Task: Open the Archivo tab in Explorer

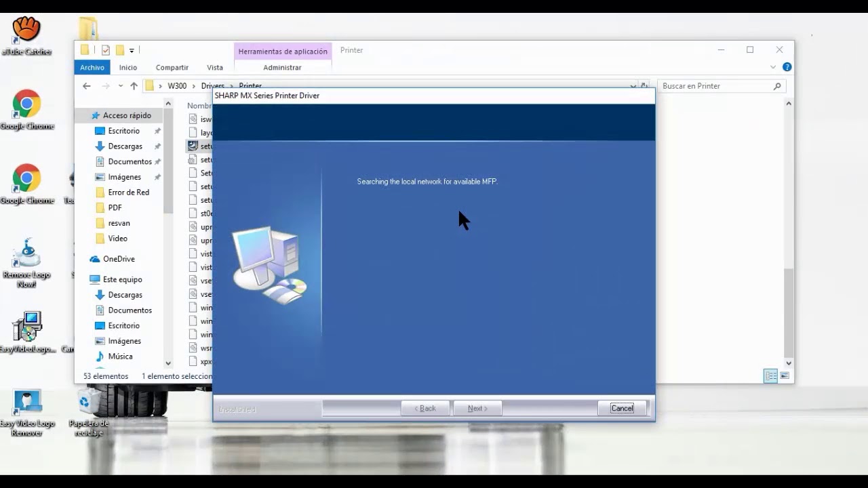Action: [x=92, y=67]
